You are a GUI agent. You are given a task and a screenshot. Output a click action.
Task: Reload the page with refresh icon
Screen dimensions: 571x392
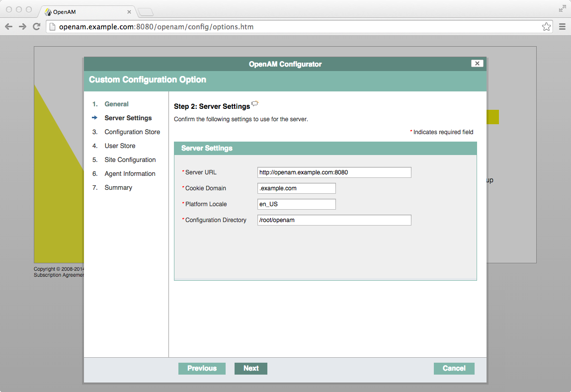36,26
